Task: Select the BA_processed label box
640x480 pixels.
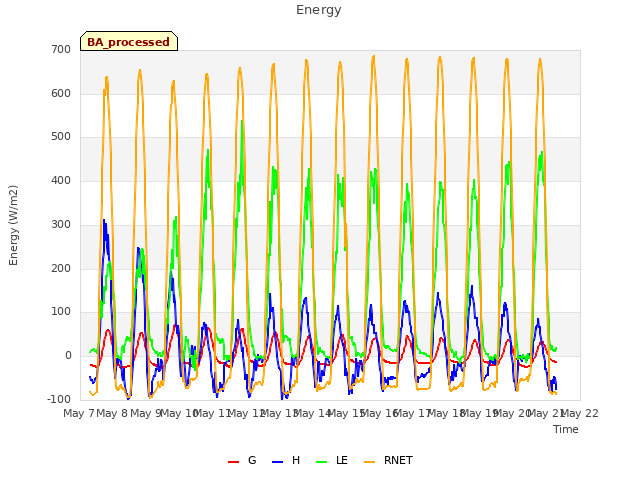Action: click(x=129, y=41)
